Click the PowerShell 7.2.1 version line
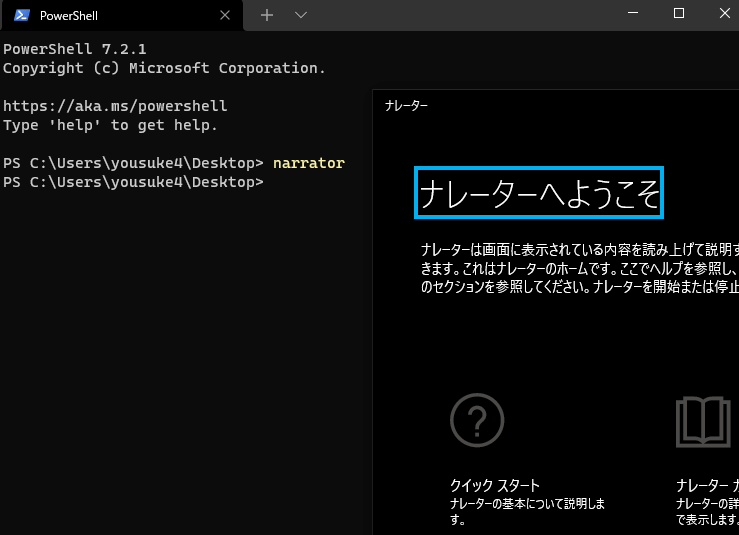Screen dimensions: 739x535 74,49
